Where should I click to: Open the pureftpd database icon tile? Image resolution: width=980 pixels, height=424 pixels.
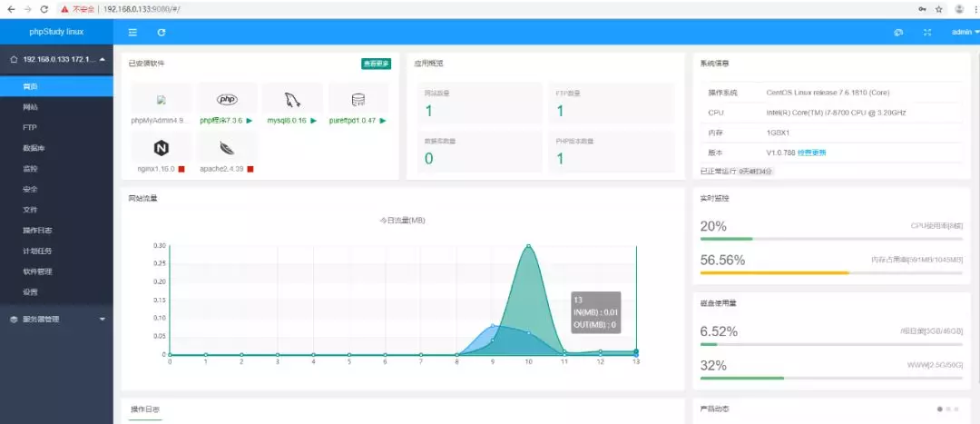358,99
